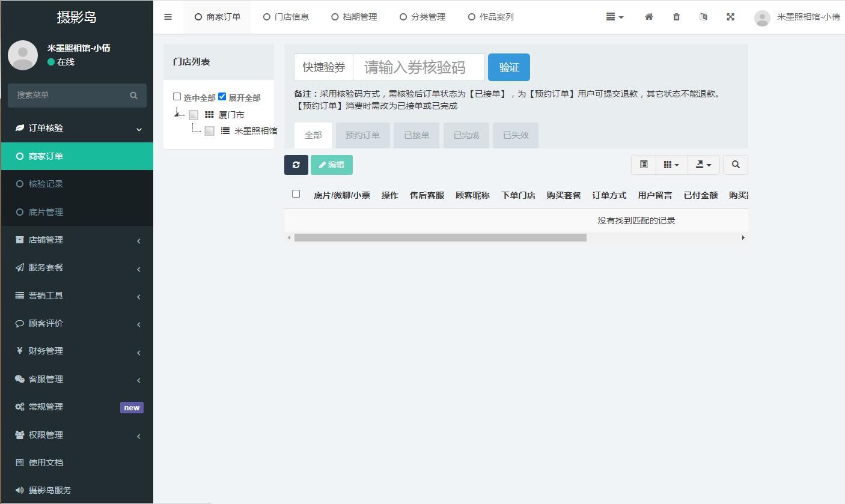This screenshot has height=504, width=845.
Task: Click the hamburger sidebar toggle icon
Action: pyautogui.click(x=168, y=17)
